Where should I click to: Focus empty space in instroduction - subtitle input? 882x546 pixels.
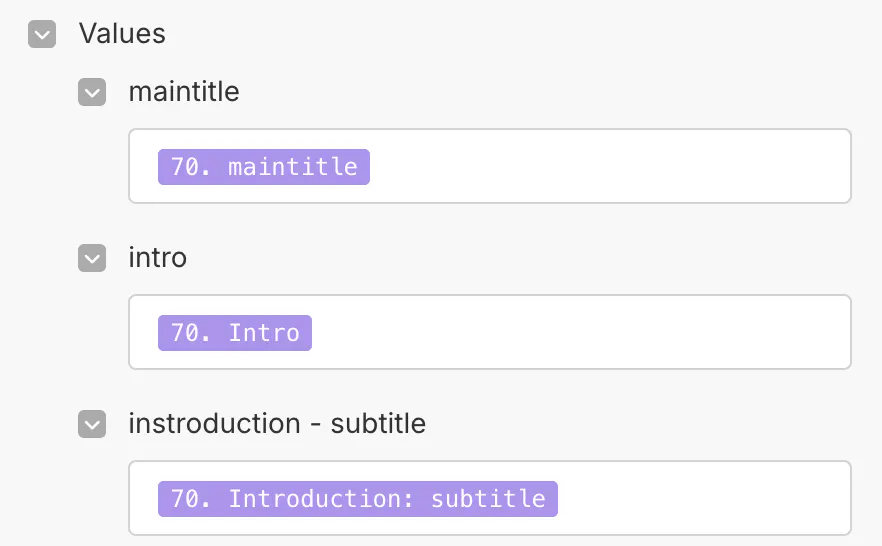coord(700,499)
